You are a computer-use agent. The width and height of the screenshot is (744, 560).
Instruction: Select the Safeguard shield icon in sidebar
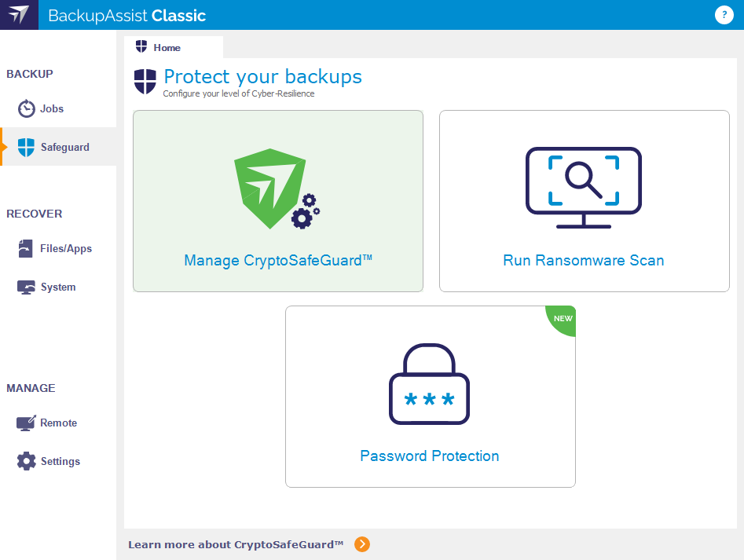click(27, 147)
